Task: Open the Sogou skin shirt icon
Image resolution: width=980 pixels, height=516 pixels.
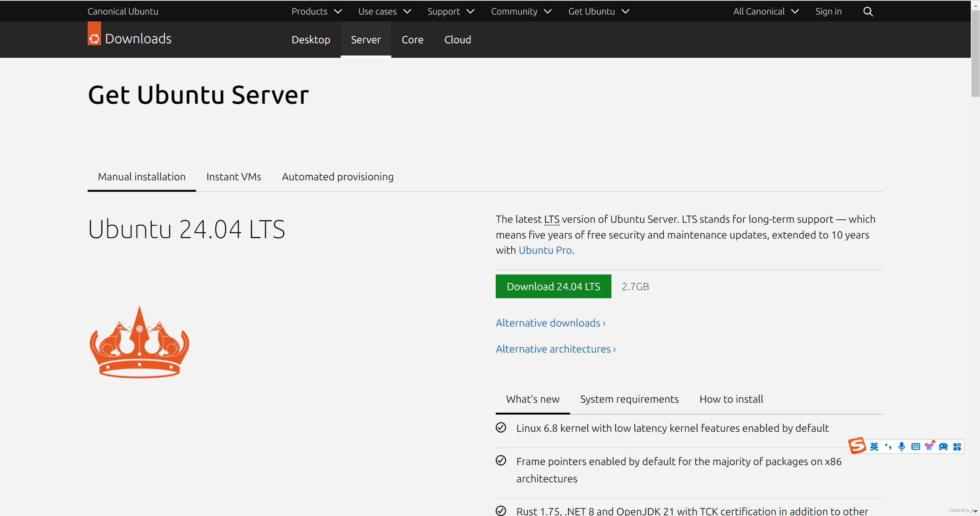Action: point(929,446)
